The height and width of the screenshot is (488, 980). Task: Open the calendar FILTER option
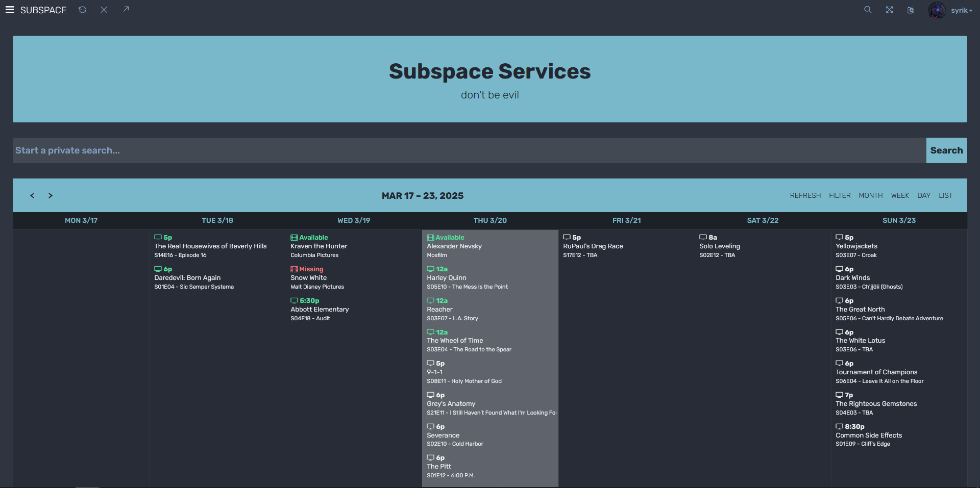[840, 195]
